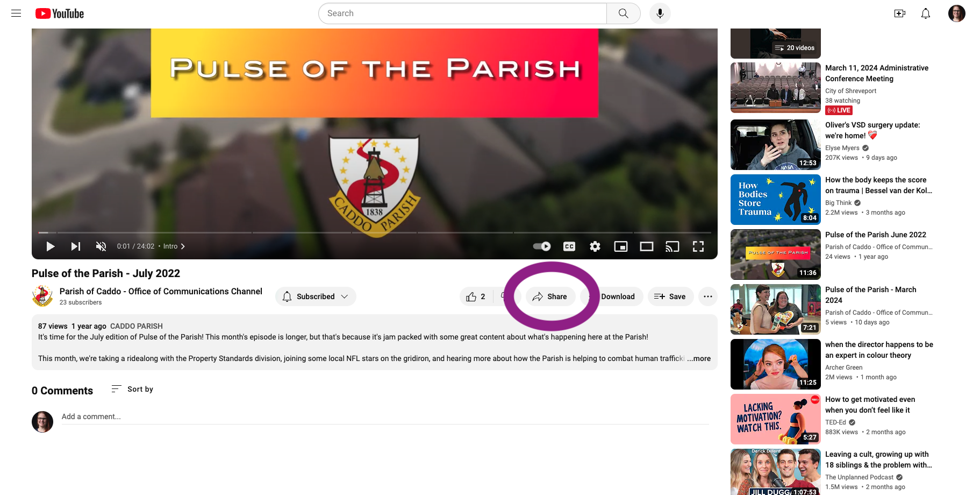Click the Add a comment field

[x=385, y=416]
